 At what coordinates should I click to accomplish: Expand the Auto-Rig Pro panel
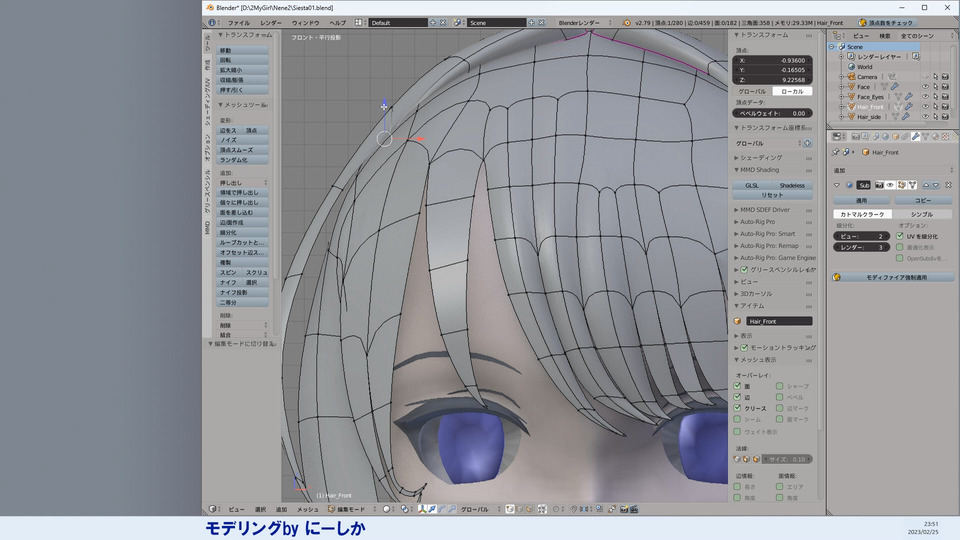click(x=757, y=222)
